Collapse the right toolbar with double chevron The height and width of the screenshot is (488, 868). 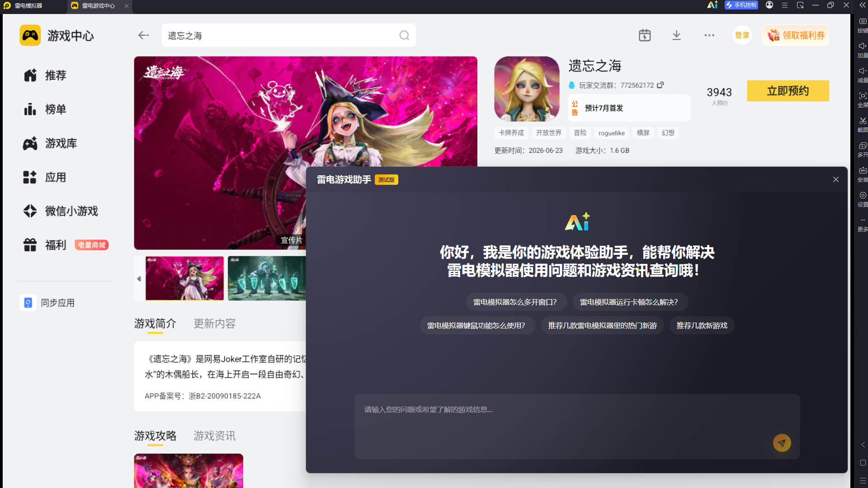point(862,5)
